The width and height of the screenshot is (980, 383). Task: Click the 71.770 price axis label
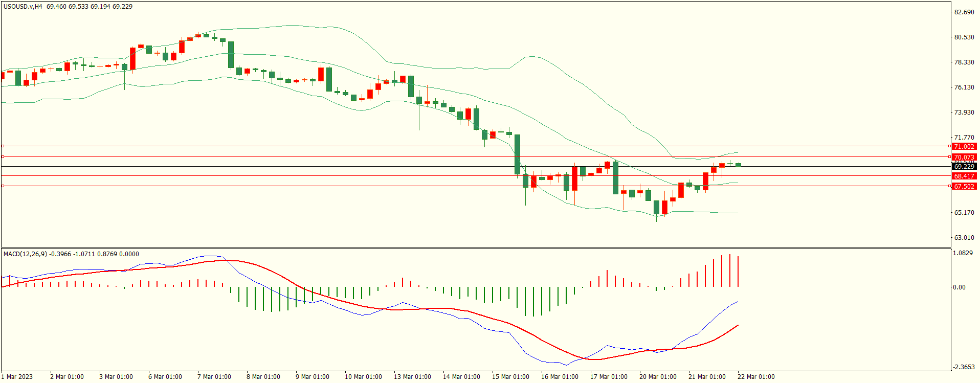point(964,138)
